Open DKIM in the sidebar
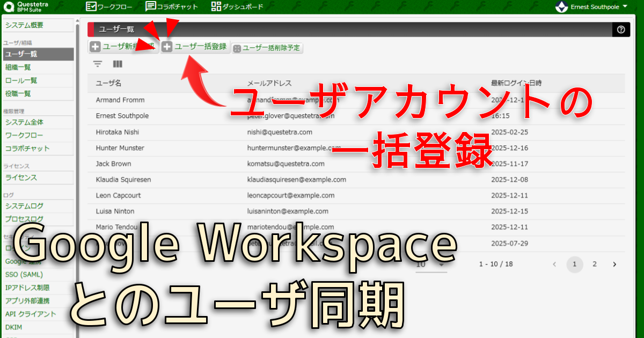This screenshot has width=644, height=338. coord(38,327)
